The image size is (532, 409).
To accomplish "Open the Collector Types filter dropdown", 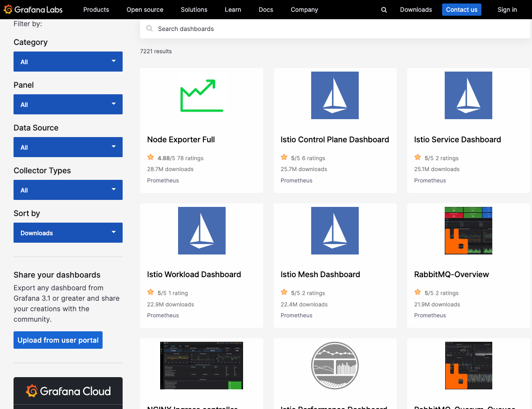I will (x=68, y=190).
